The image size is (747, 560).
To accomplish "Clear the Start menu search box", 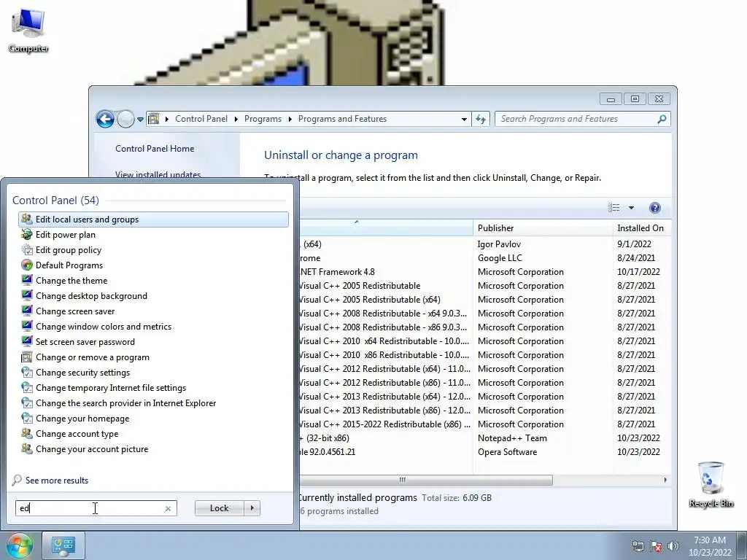I will click(169, 508).
